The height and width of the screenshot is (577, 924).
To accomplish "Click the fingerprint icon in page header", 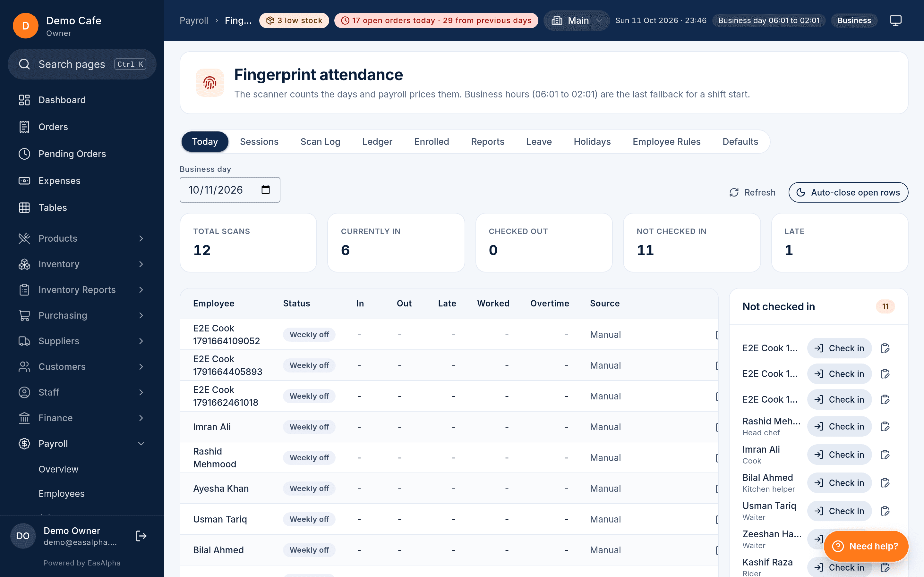I will click(x=210, y=82).
